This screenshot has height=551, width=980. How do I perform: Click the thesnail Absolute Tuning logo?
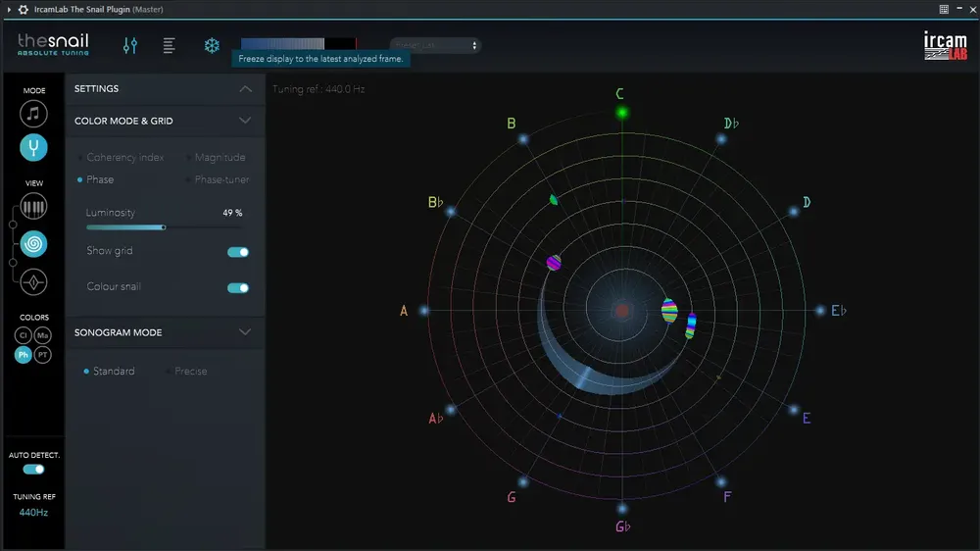coord(53,44)
